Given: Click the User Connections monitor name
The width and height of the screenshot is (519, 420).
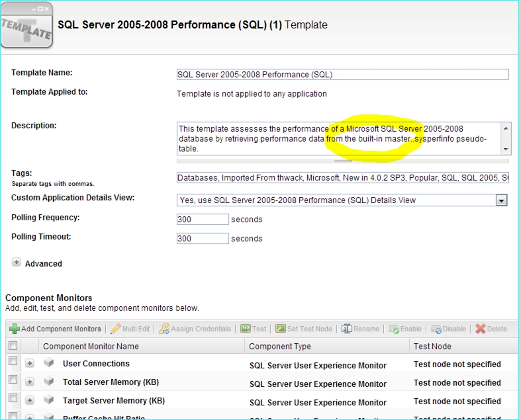Looking at the screenshot, I should click(96, 364).
